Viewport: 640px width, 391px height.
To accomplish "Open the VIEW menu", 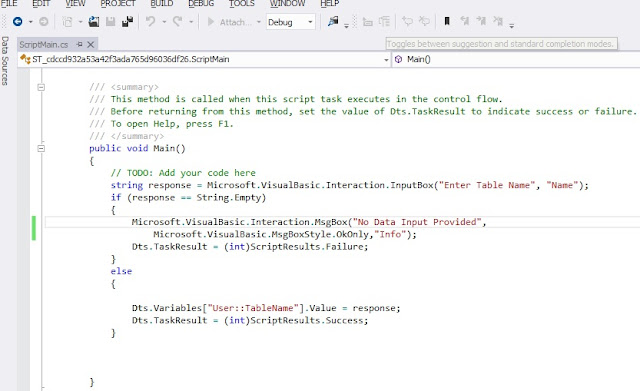I will (x=76, y=4).
